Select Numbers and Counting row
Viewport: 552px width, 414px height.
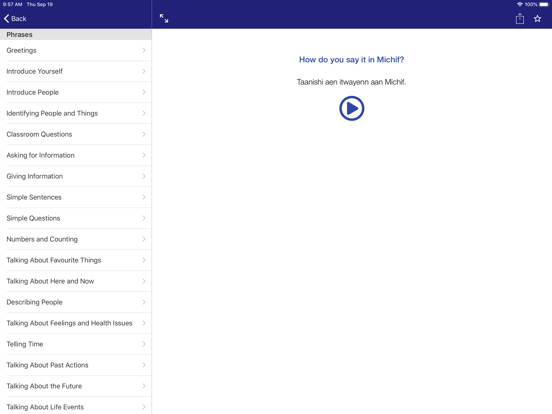pyautogui.click(x=76, y=239)
